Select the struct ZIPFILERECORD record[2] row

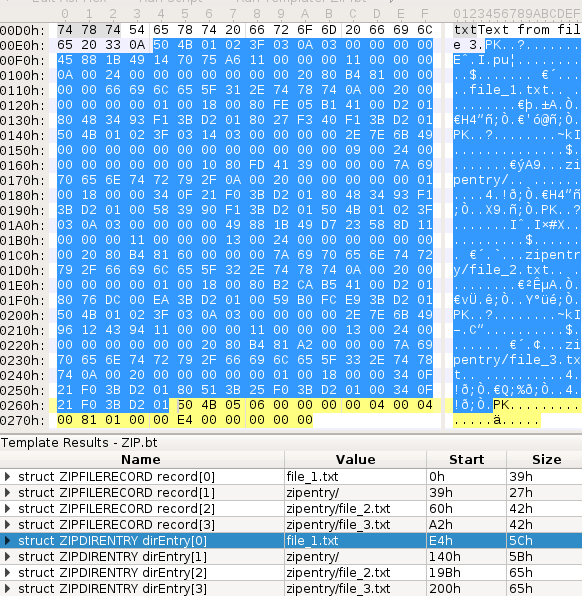[291, 509]
